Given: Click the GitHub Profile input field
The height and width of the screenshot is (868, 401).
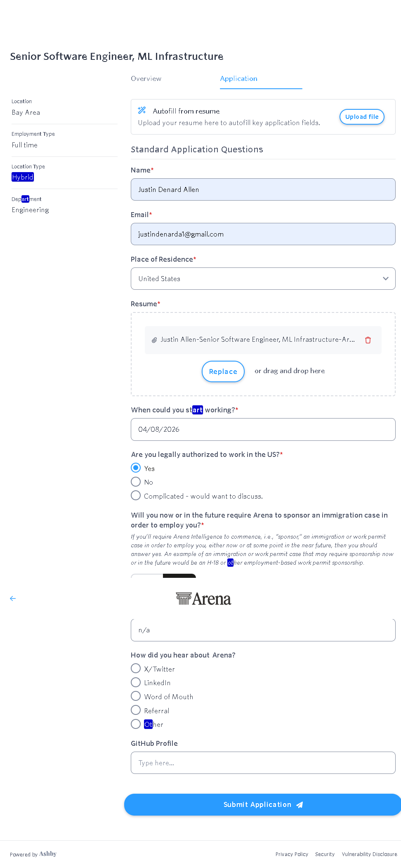Looking at the screenshot, I should 263,763.
